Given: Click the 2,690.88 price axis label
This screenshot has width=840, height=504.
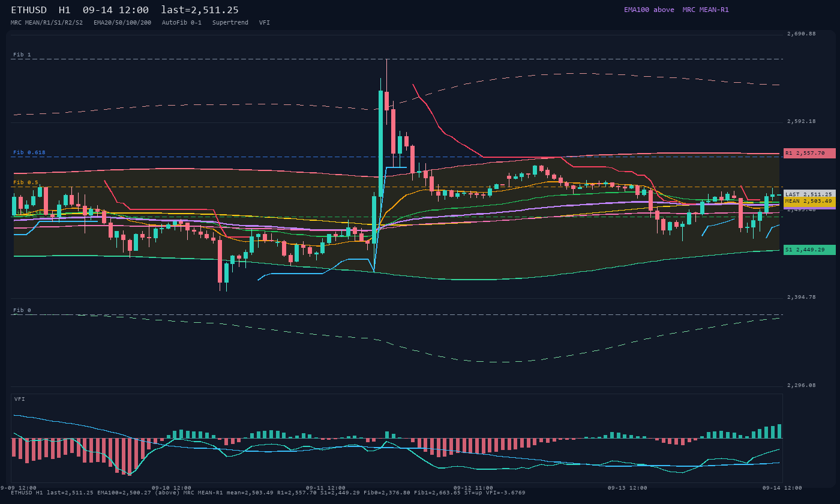Looking at the screenshot, I should [802, 34].
